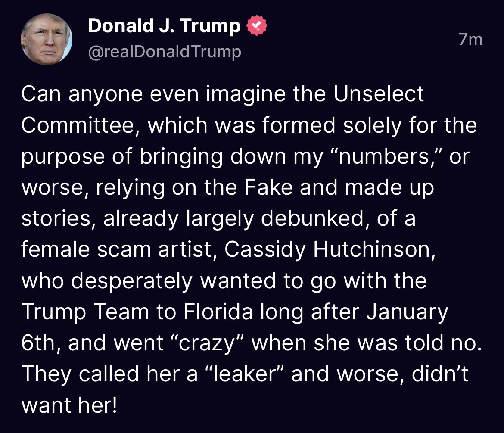
Task: Click the opening words "Can anyone"
Action: point(82,94)
